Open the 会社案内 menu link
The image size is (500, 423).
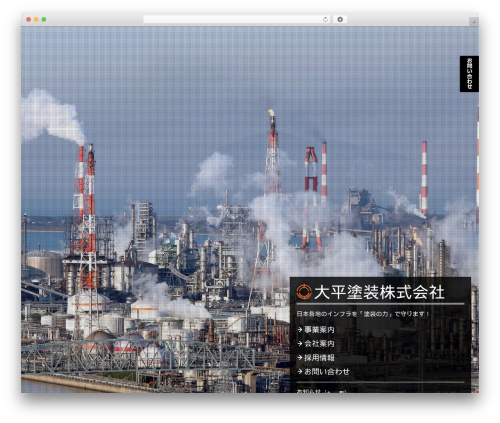(x=319, y=344)
